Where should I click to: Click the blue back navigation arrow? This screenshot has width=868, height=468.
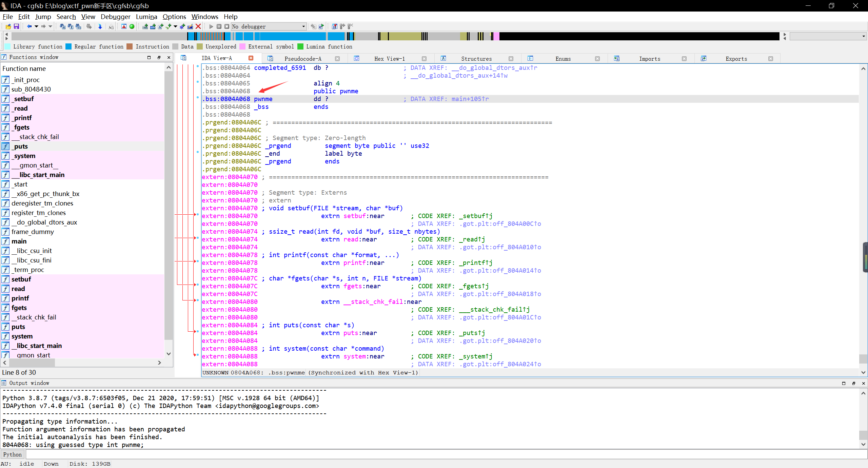coord(29,26)
